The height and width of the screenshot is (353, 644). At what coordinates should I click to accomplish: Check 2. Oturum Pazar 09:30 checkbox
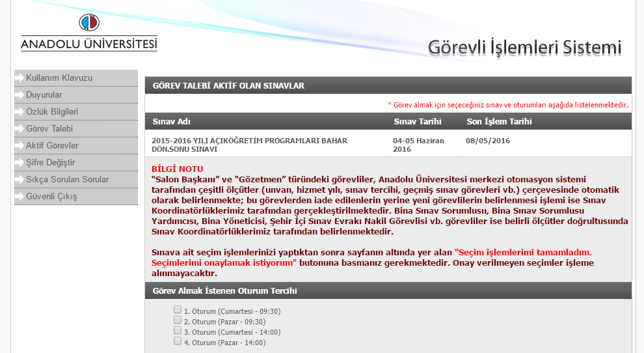pos(178,320)
